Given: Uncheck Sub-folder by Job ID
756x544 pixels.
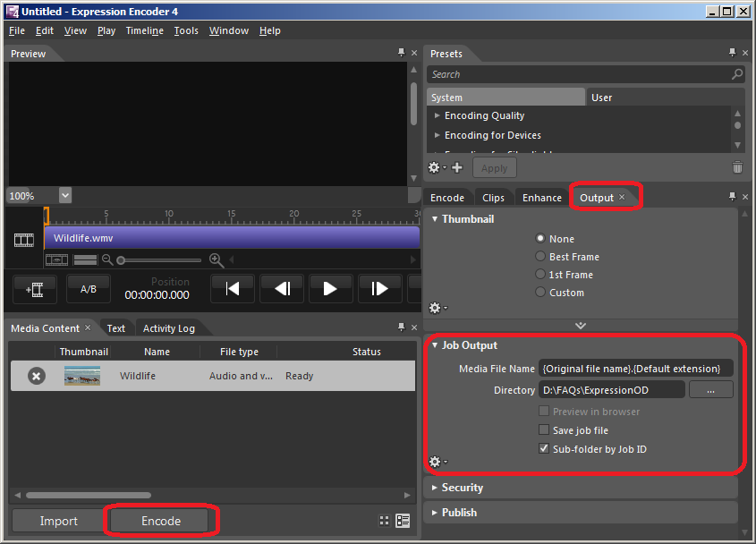Looking at the screenshot, I should point(544,448).
